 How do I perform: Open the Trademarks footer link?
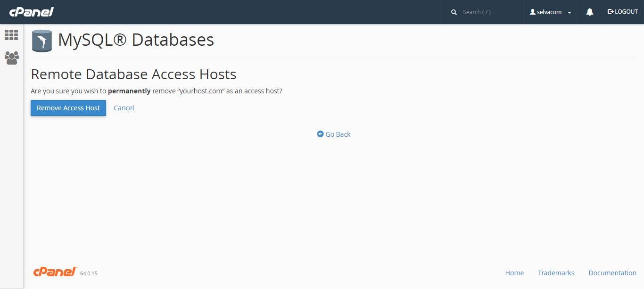[x=556, y=273]
